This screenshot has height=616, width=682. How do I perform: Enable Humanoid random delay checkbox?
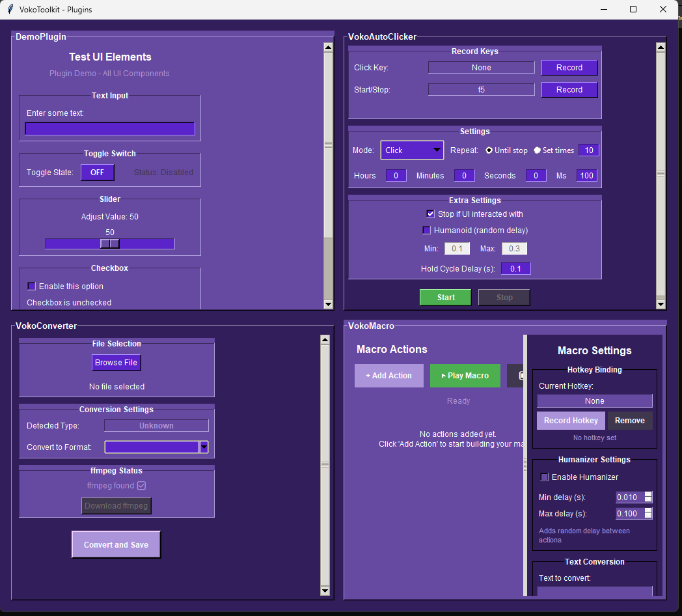pyautogui.click(x=426, y=230)
